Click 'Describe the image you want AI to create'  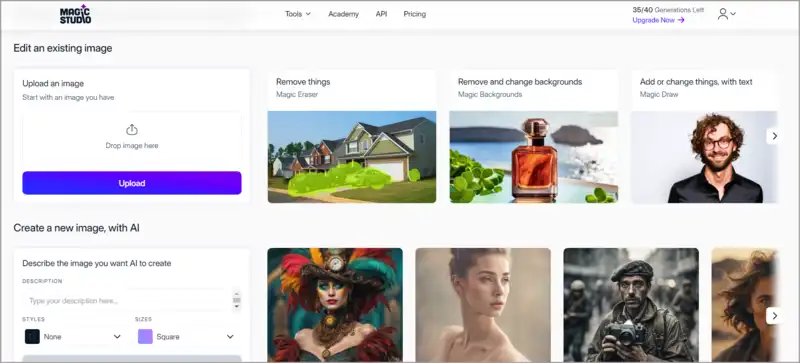[97, 263]
